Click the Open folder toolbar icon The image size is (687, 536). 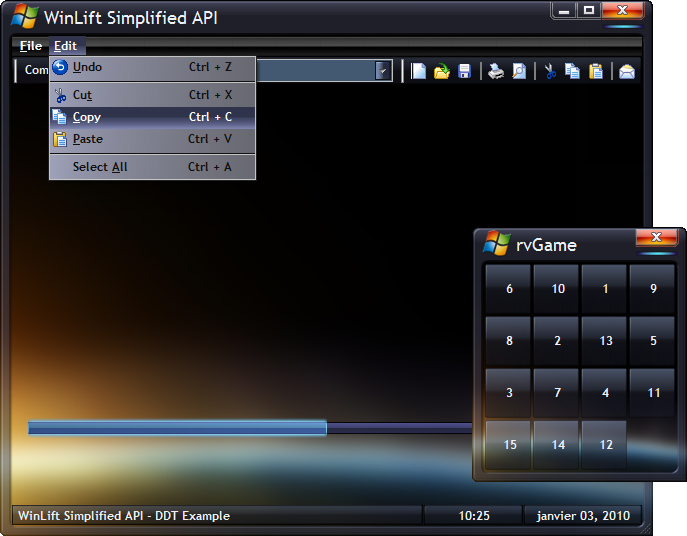point(442,71)
